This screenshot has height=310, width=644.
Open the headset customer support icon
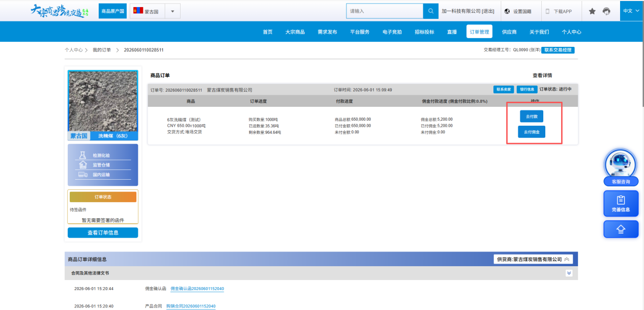tap(606, 11)
